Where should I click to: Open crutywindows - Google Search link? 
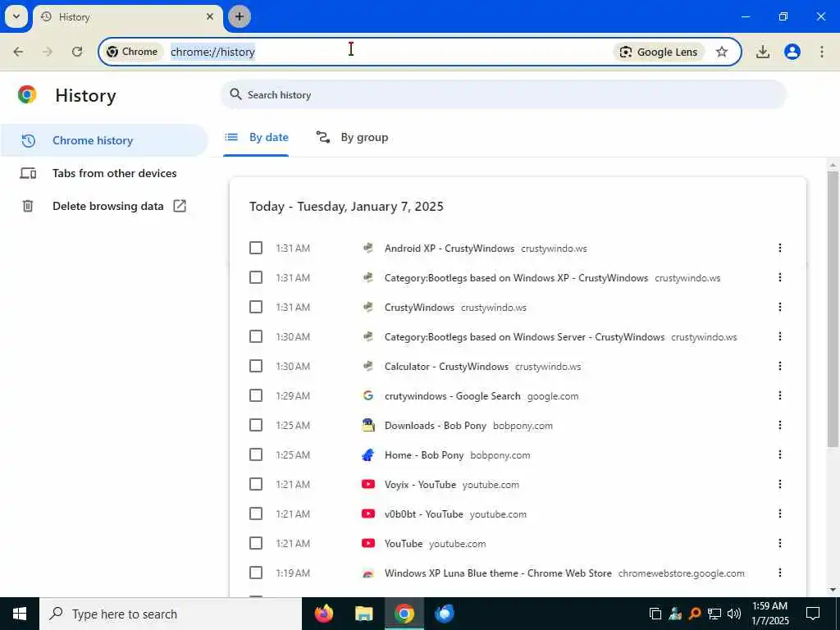pos(452,396)
